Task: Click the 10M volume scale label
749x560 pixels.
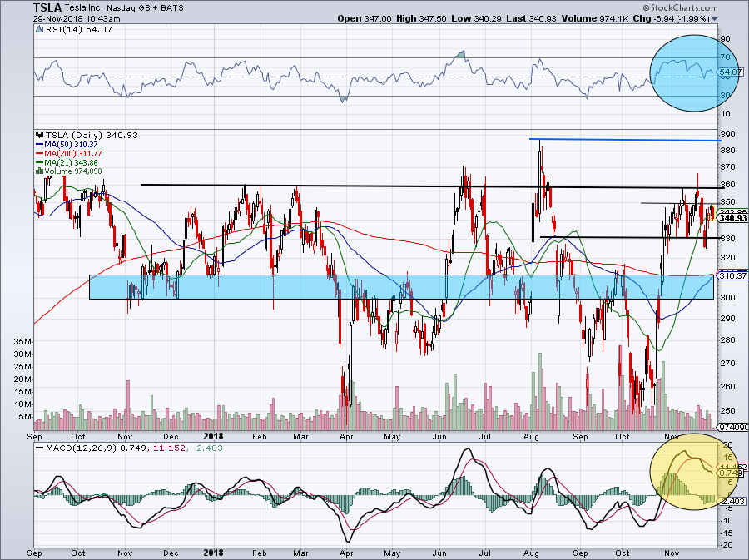Action: (23, 404)
